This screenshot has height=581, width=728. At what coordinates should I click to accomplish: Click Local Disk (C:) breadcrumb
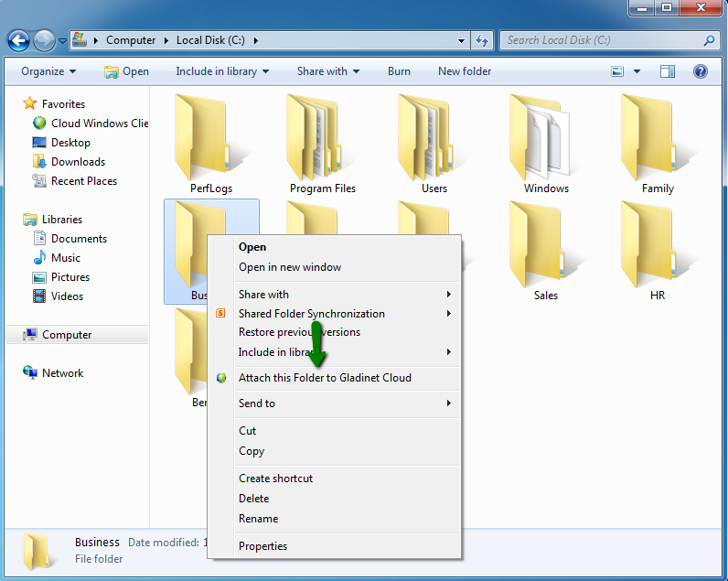210,40
